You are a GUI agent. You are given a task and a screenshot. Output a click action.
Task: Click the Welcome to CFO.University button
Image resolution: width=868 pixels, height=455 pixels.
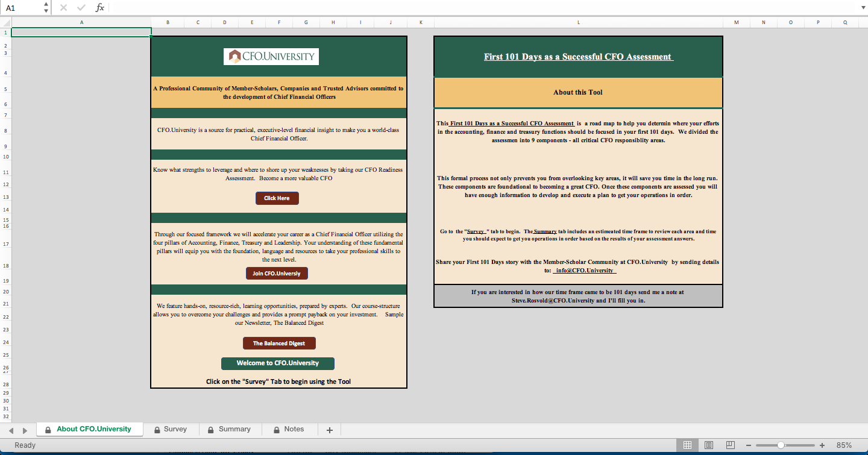(x=278, y=363)
